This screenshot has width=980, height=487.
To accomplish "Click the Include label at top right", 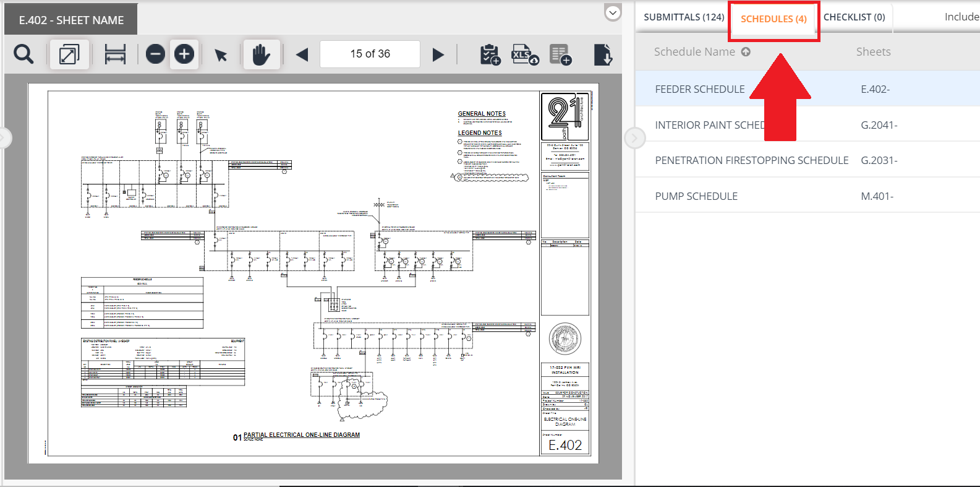I will (x=961, y=17).
